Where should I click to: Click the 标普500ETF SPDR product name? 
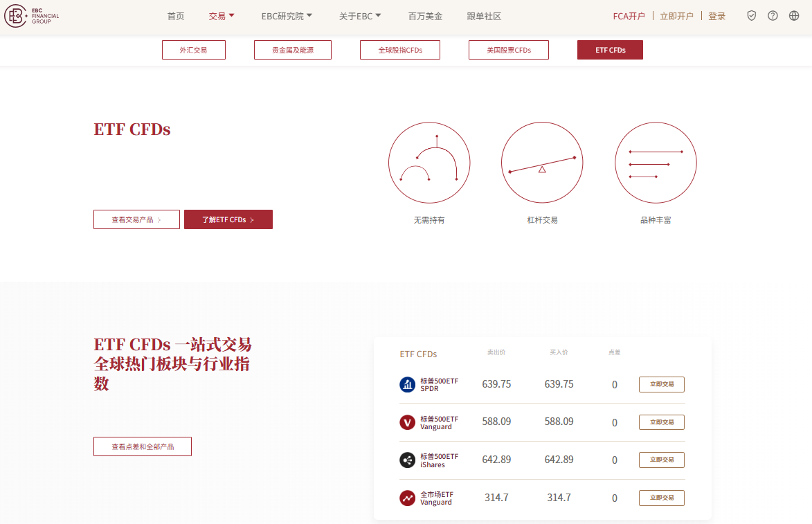tap(439, 385)
